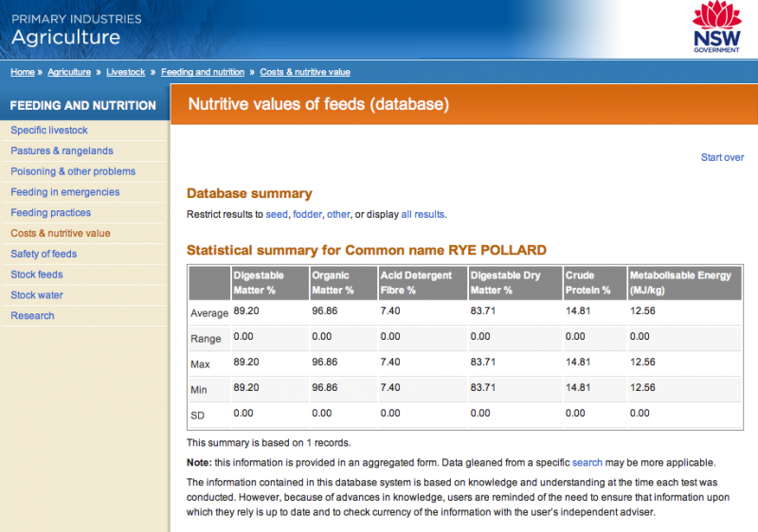Restrict results to seed
758x532 pixels.
tap(276, 215)
